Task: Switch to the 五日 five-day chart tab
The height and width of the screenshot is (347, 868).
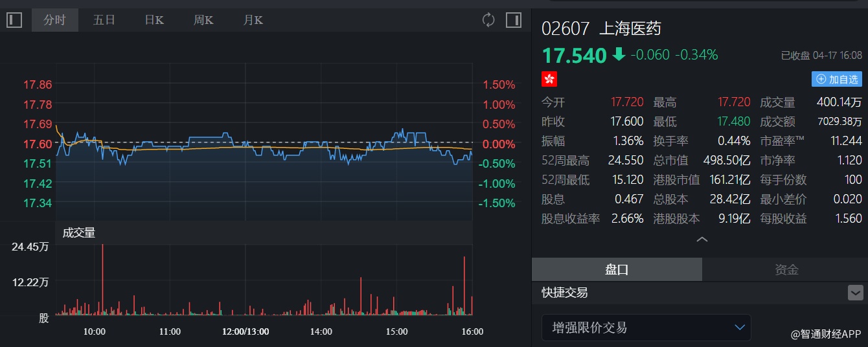Action: tap(104, 20)
